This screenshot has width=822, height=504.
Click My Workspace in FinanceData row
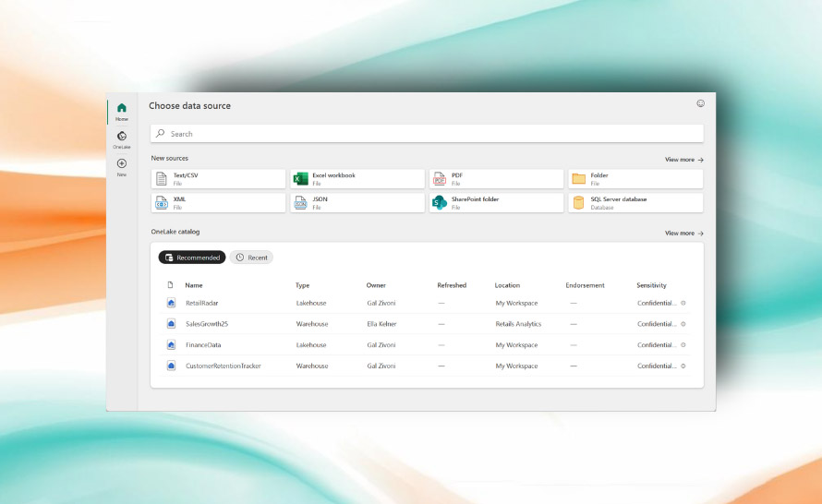click(516, 344)
